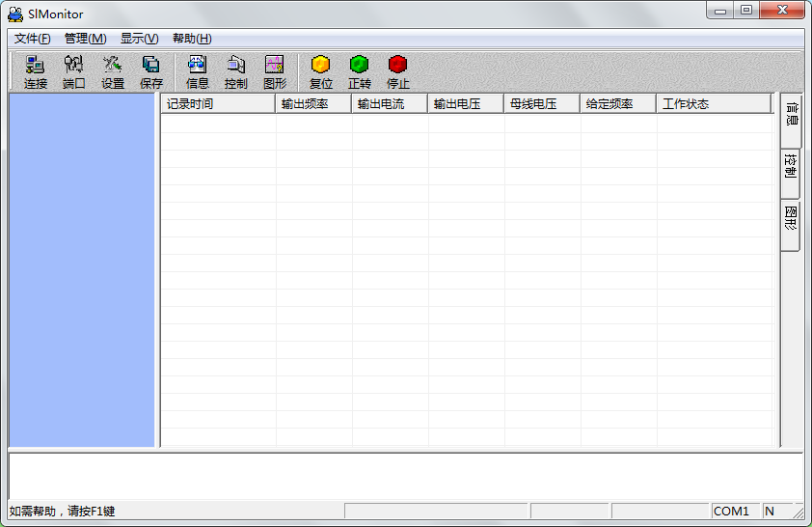Screen dimensions: 812x527
Task: Open the 端口 (Port) settings icon
Action: (x=74, y=72)
